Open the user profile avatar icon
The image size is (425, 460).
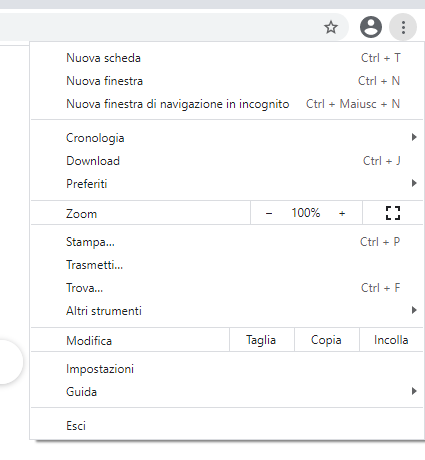point(371,27)
